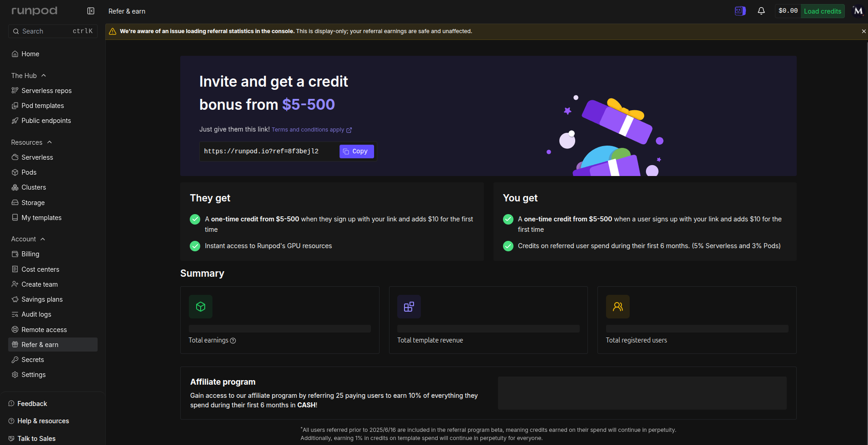Click the green cube earnings icon
Viewport: 868px width, 445px height.
(x=201, y=307)
